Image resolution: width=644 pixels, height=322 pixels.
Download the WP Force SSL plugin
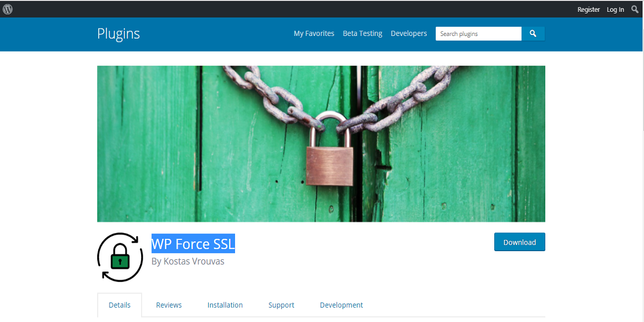pyautogui.click(x=519, y=242)
